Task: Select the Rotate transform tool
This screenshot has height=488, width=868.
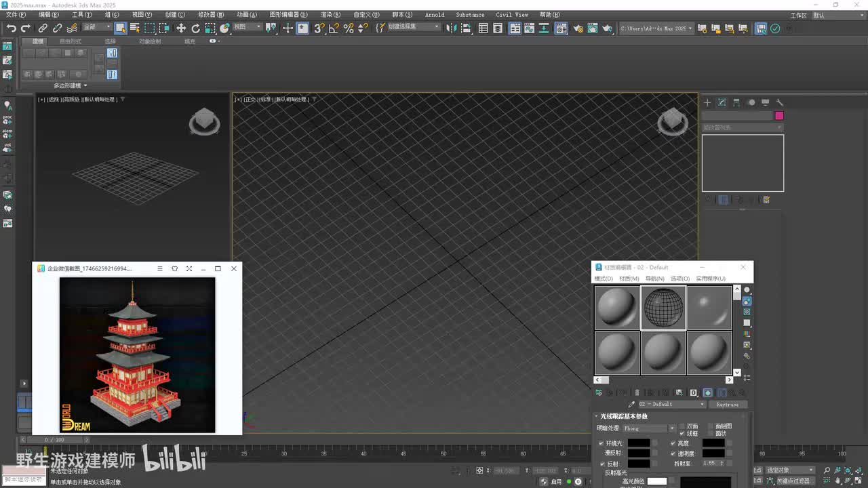Action: click(x=196, y=28)
